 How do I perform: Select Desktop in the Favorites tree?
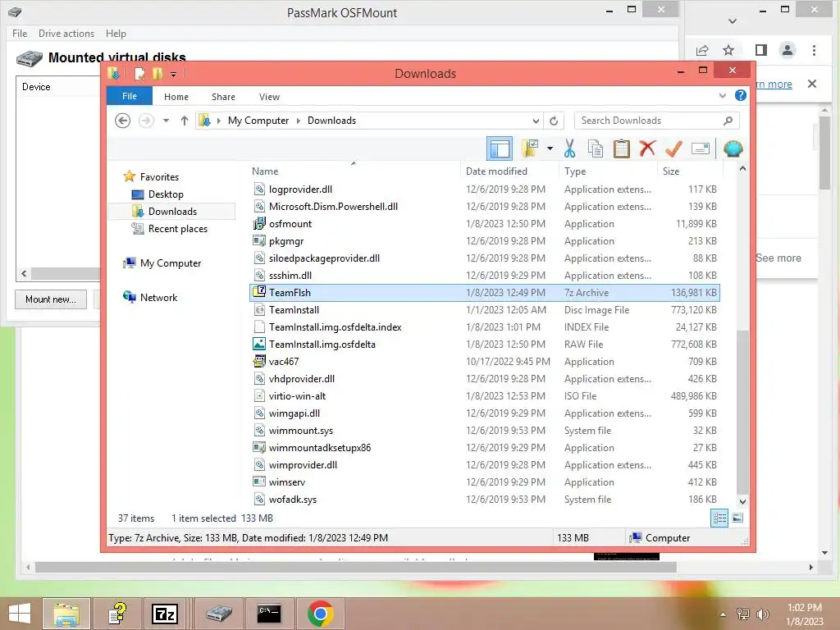(166, 194)
